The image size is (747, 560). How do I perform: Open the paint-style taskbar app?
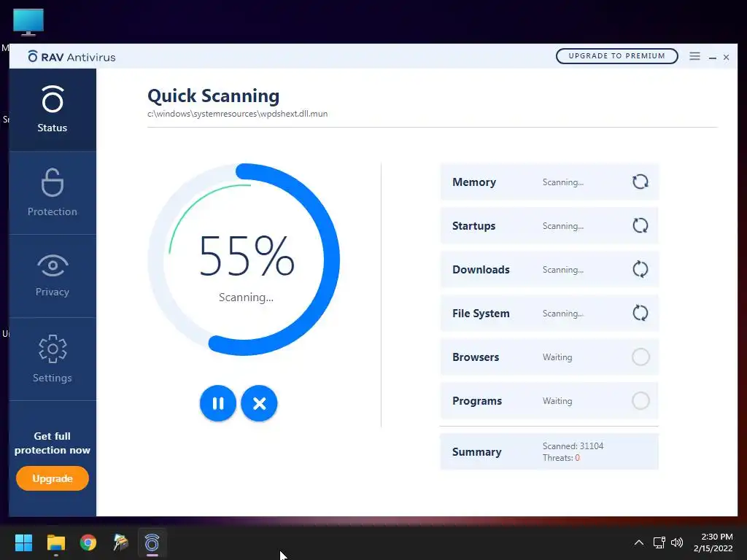tap(120, 542)
